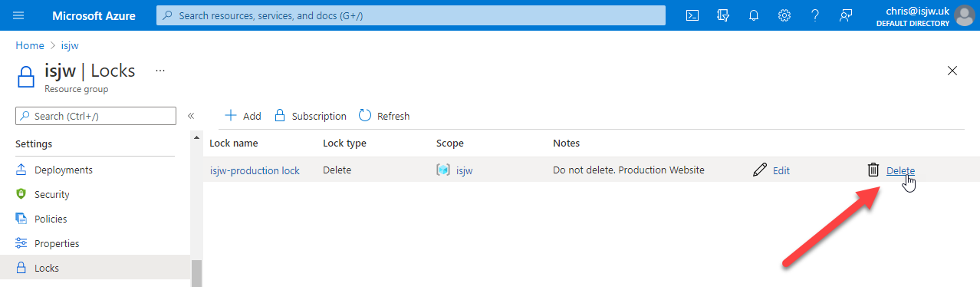Select the note 'Do not delete. Production Website'

point(628,170)
